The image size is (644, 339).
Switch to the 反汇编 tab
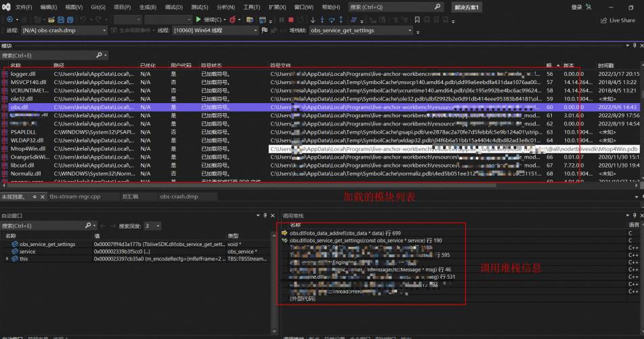(130, 197)
